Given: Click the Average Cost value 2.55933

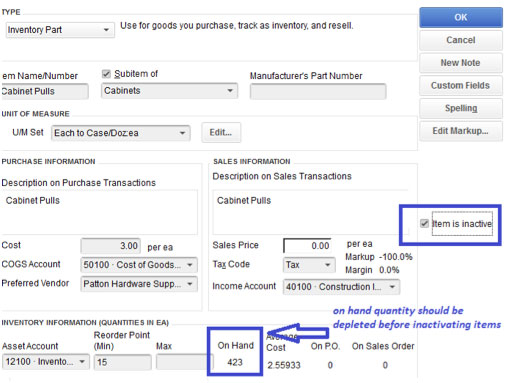Looking at the screenshot, I should (x=284, y=365).
